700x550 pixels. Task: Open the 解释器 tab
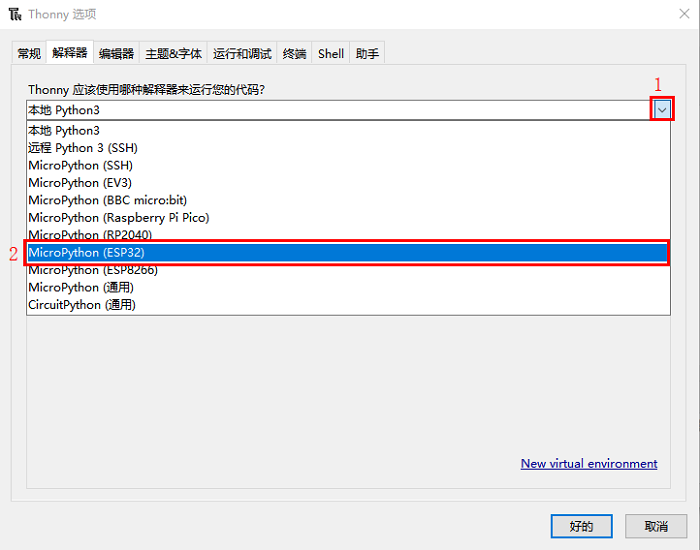(69, 53)
